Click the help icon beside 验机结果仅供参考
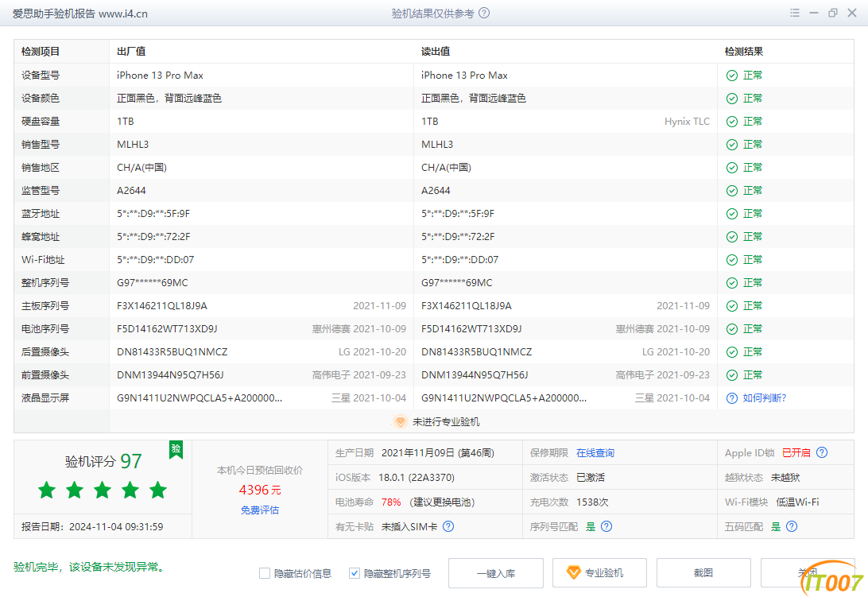 coord(484,14)
